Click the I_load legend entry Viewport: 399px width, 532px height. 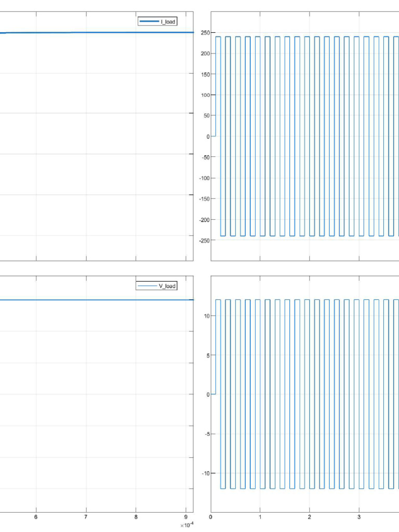(157, 21)
